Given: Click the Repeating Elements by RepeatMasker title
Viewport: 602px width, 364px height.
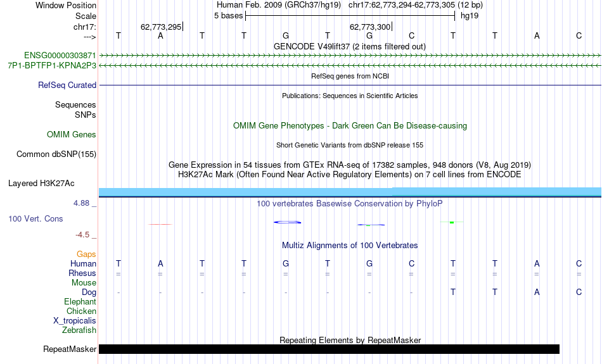Looking at the screenshot, I should pyautogui.click(x=350, y=340).
